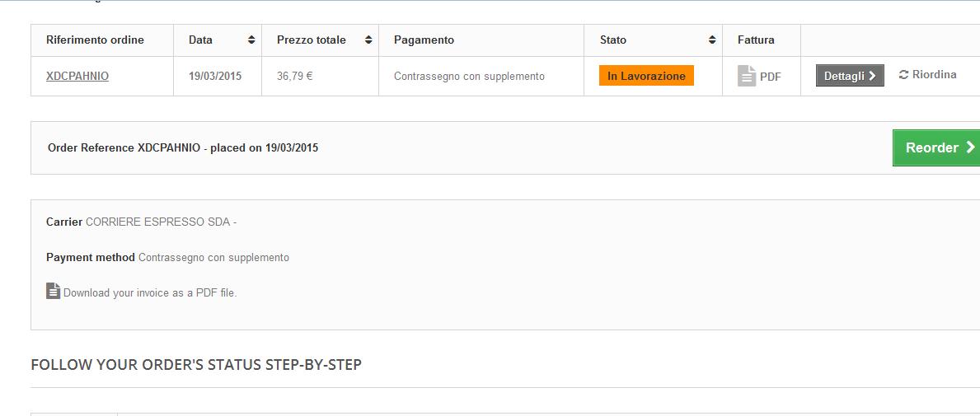Image resolution: width=980 pixels, height=416 pixels.
Task: Sort orders by Stato column arrows
Action: (x=712, y=40)
